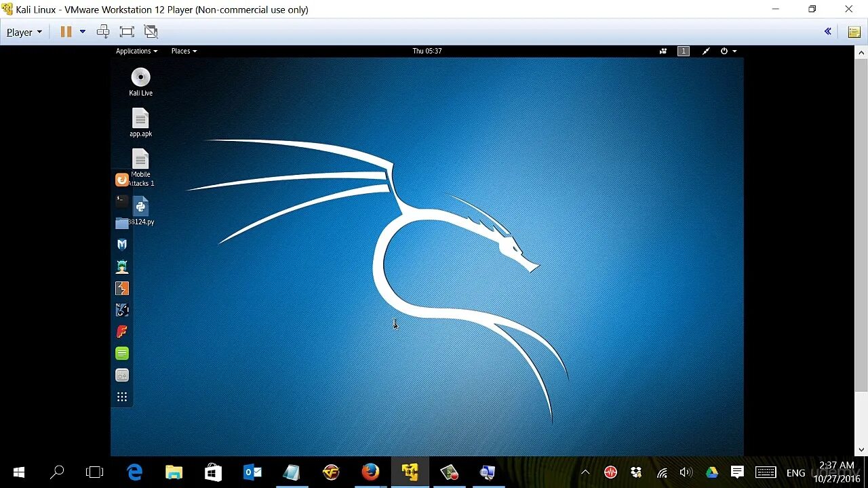Select workspace 1 indicator in Kali top bar

tap(684, 51)
